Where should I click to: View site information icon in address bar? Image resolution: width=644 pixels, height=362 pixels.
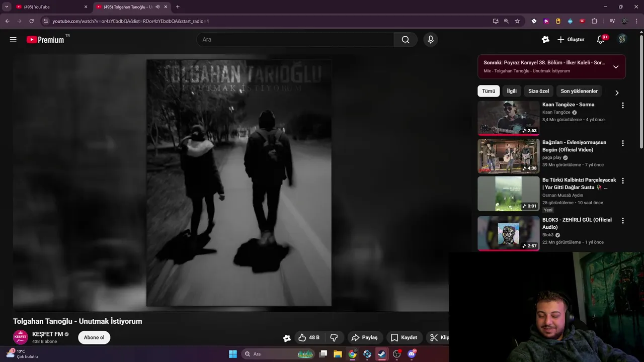(46, 21)
